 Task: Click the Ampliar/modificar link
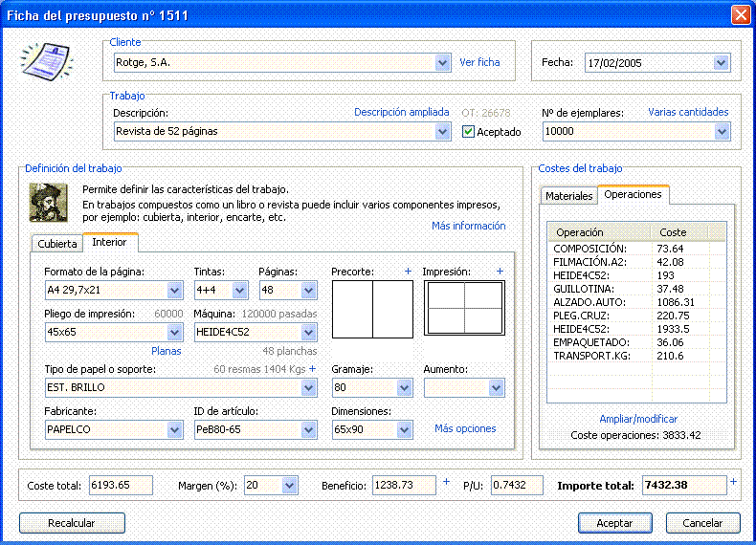[x=638, y=419]
